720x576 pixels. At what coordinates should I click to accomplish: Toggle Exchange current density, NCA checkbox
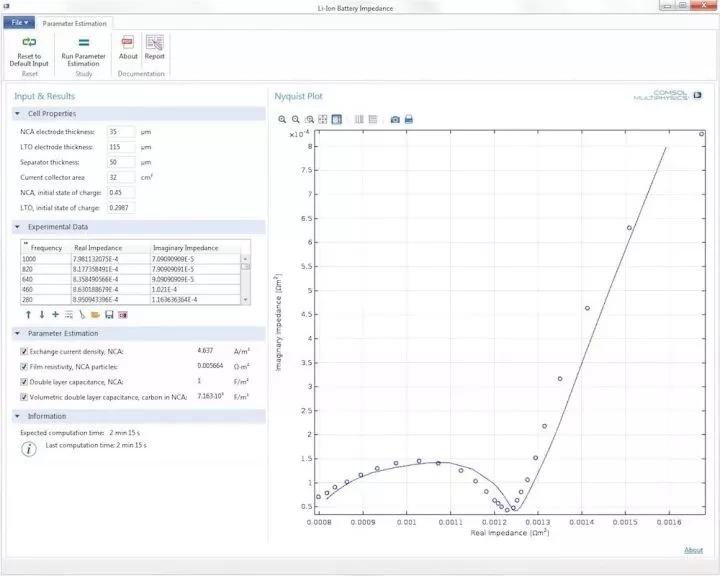[24, 351]
